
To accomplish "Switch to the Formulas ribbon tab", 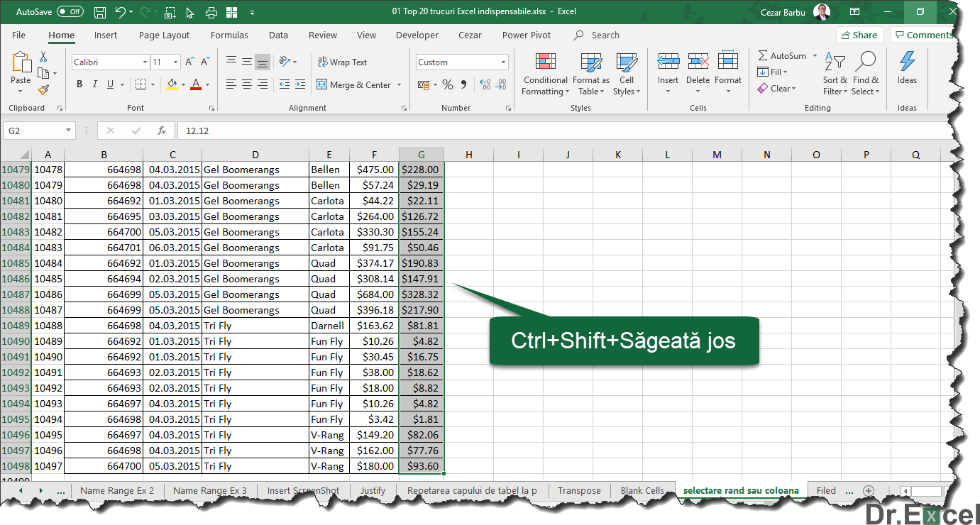I will coord(229,35).
